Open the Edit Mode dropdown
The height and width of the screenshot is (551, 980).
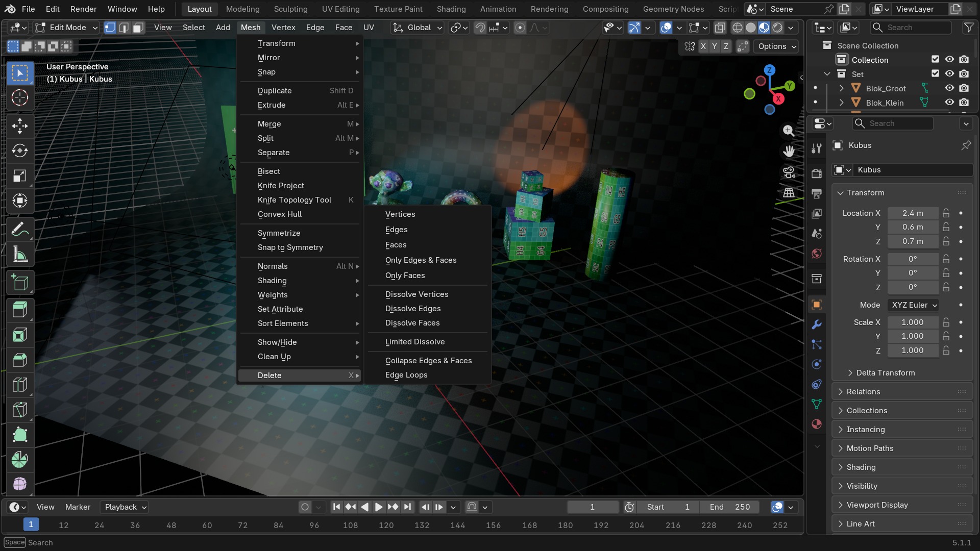pyautogui.click(x=66, y=28)
